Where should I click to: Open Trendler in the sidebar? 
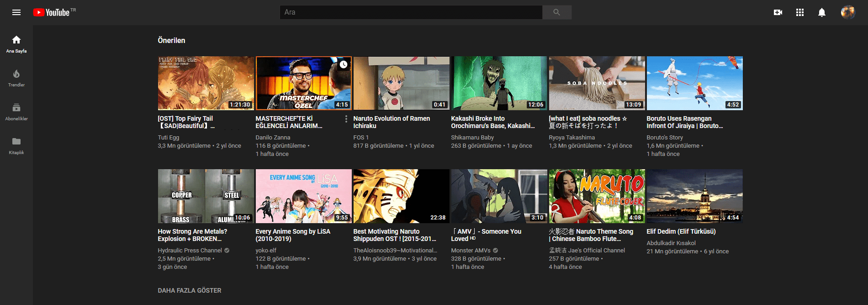[x=16, y=78]
